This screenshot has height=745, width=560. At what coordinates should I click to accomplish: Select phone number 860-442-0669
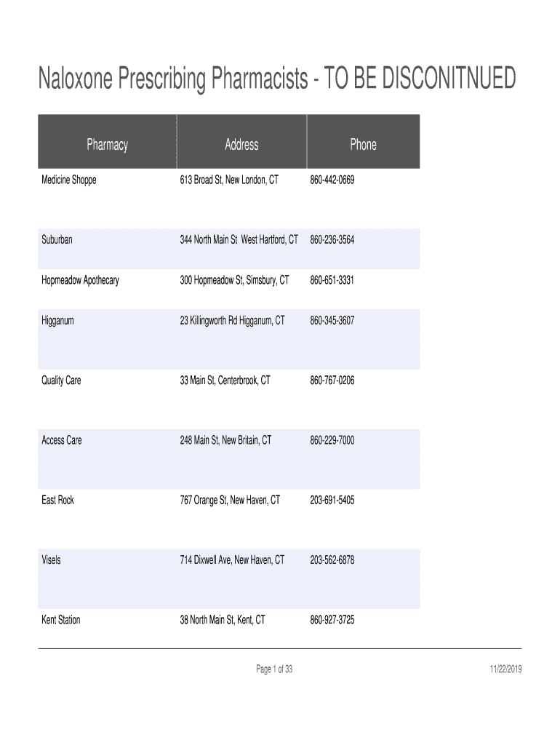332,180
